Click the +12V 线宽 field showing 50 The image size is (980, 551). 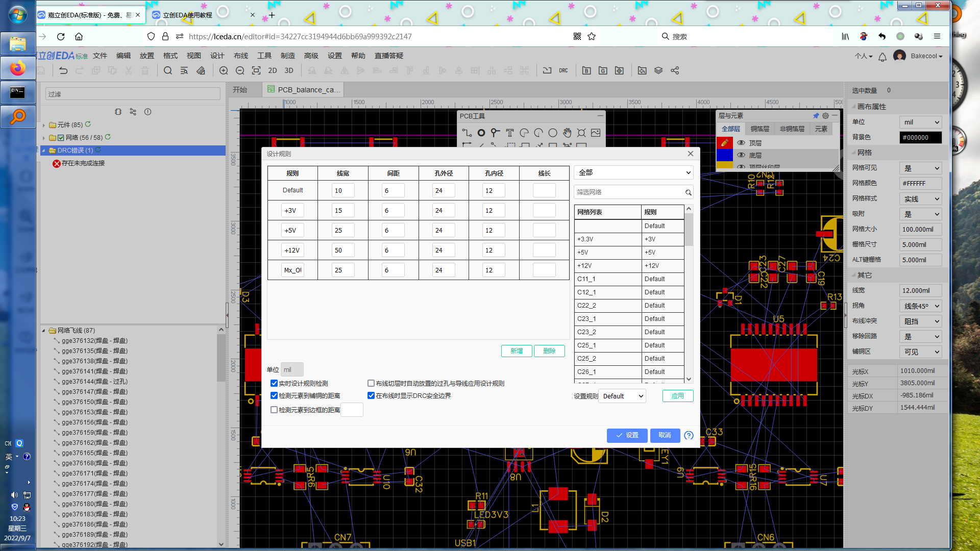point(343,251)
